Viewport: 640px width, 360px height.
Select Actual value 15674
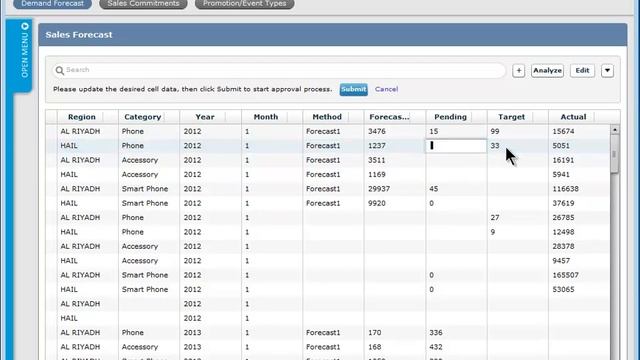pyautogui.click(x=563, y=131)
